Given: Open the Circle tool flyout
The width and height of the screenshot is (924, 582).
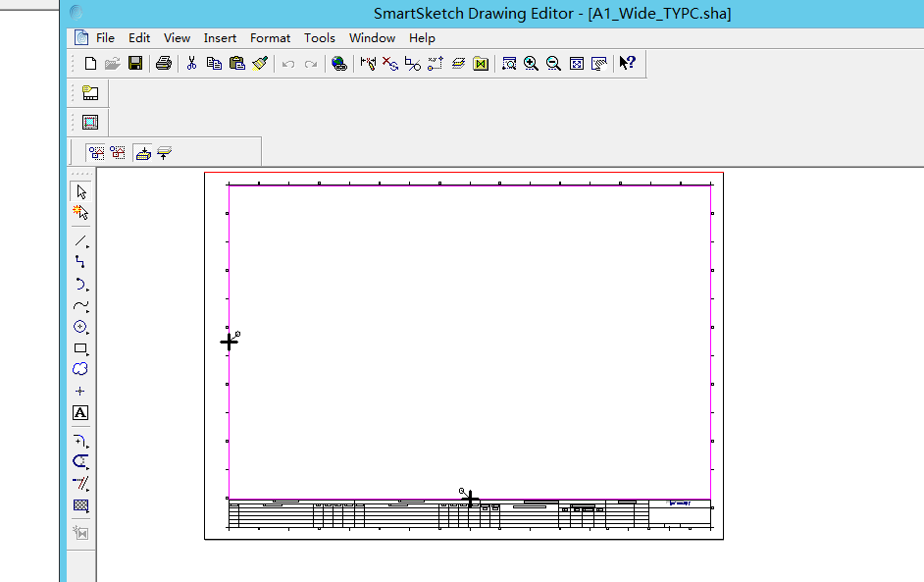Looking at the screenshot, I should 80,327.
